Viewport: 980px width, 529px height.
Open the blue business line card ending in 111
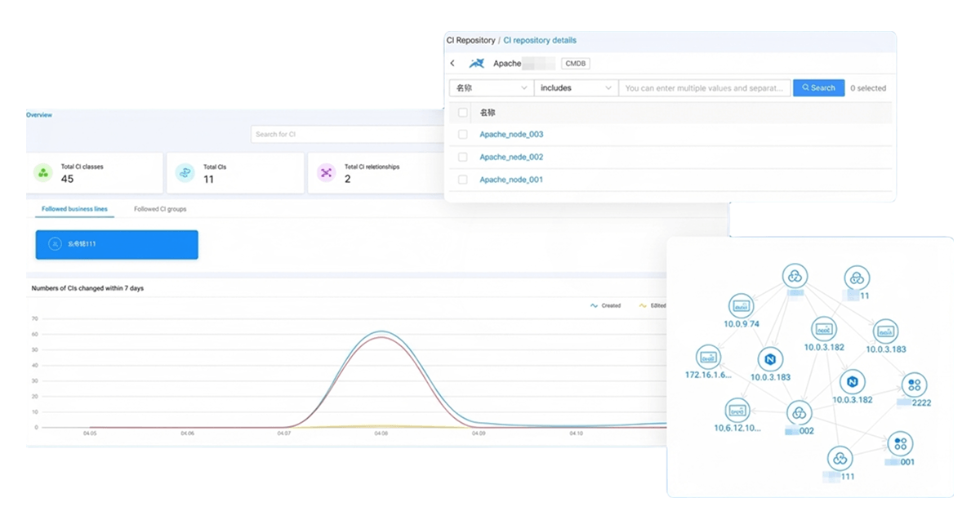tap(117, 244)
